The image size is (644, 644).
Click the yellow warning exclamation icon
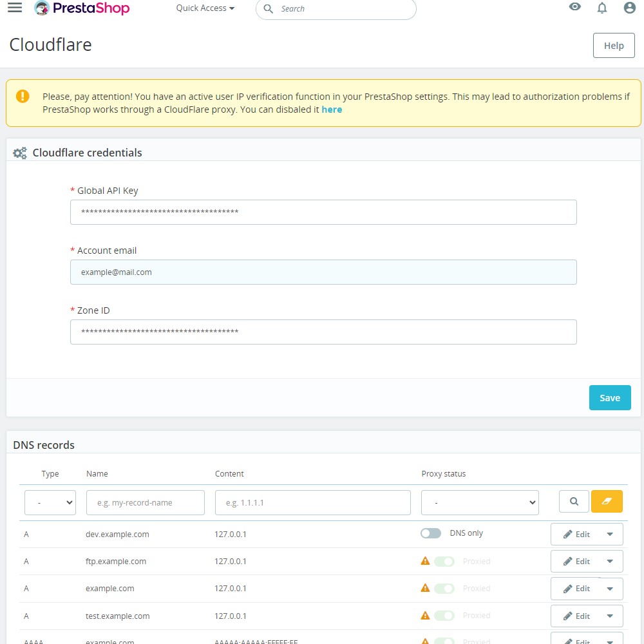coord(23,96)
